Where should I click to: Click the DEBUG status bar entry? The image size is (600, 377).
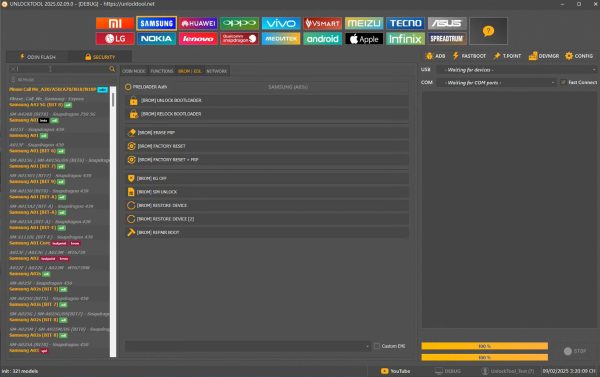tap(448, 371)
